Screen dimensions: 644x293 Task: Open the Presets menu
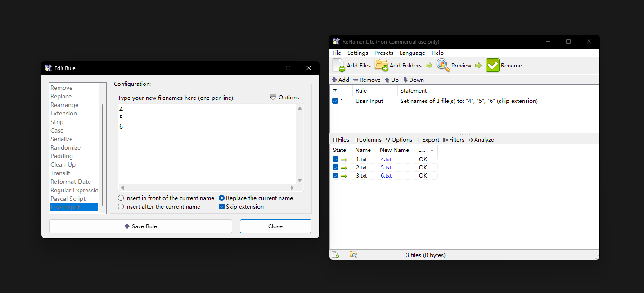click(384, 53)
